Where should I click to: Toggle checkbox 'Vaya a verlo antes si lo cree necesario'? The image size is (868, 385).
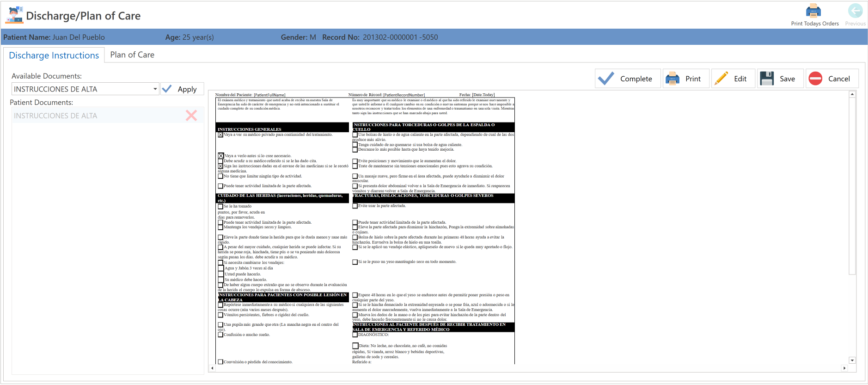[x=221, y=156]
